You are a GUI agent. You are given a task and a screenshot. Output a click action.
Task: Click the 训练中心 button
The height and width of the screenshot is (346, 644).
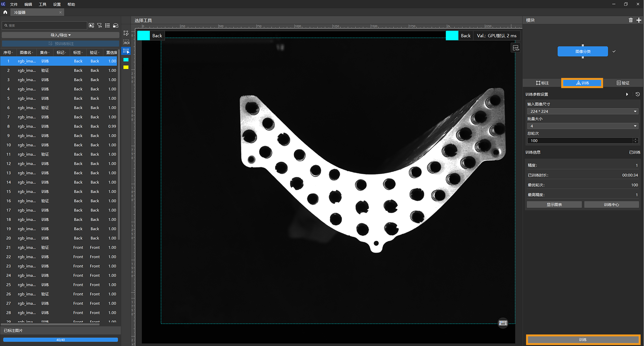[611, 205]
